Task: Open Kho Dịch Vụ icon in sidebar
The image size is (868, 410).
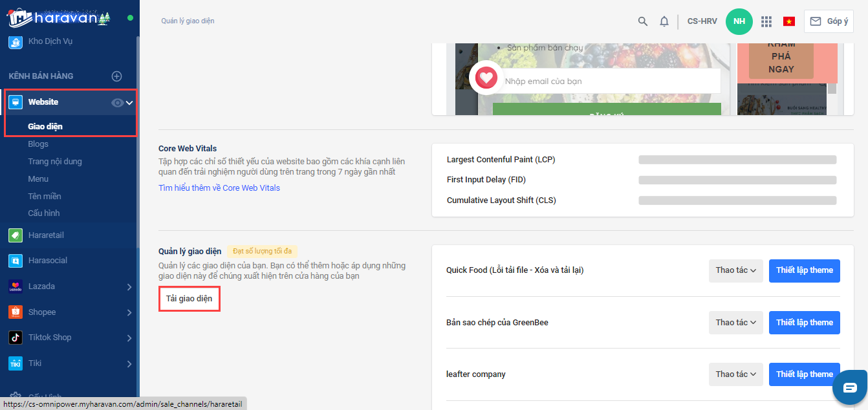Action: (x=16, y=42)
